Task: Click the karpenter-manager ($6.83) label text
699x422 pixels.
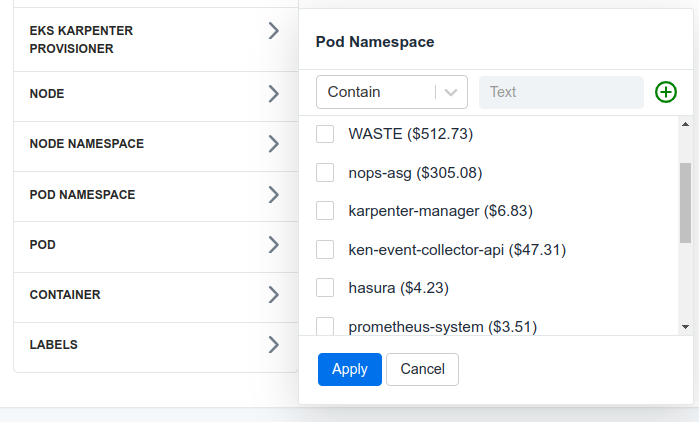Action: click(440, 211)
